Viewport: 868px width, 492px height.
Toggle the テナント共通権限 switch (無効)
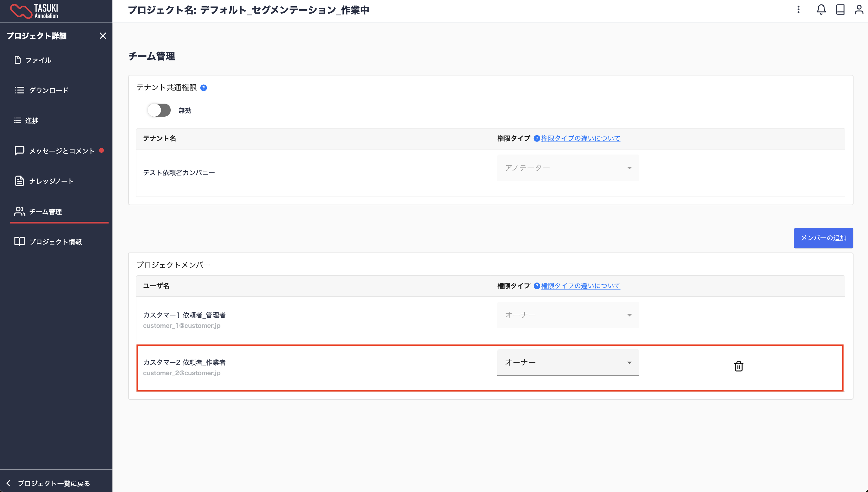[x=159, y=110]
